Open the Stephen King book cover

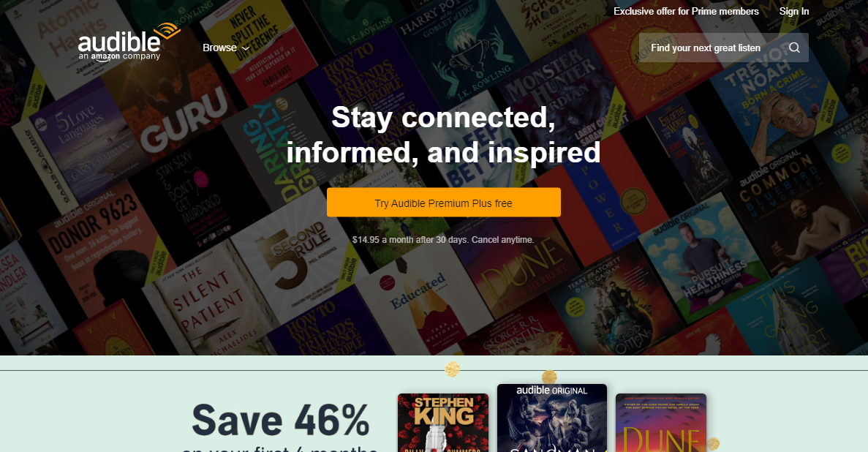pyautogui.click(x=443, y=423)
